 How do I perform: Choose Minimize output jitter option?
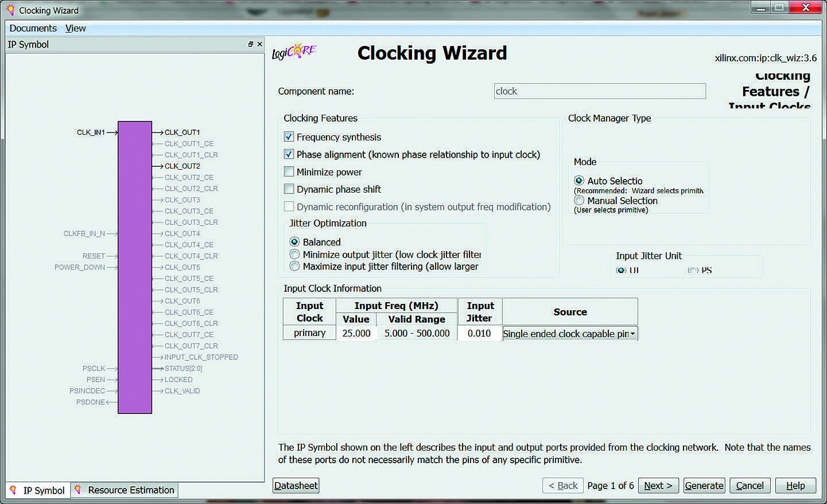coord(294,255)
